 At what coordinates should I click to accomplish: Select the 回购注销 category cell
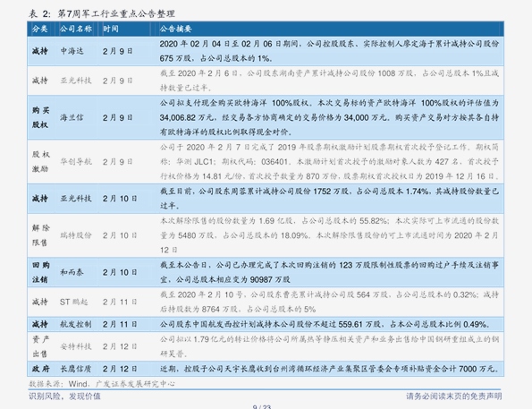(x=41, y=272)
